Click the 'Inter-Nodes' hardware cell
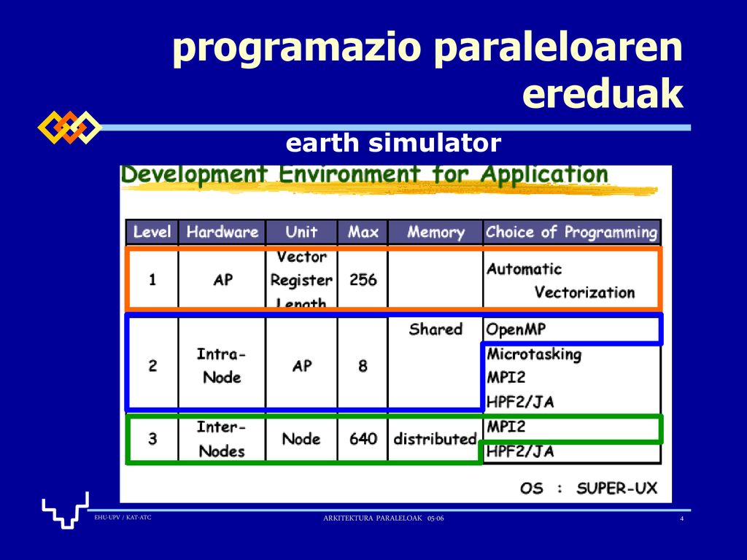Image resolution: width=747 pixels, height=560 pixels. click(x=222, y=438)
